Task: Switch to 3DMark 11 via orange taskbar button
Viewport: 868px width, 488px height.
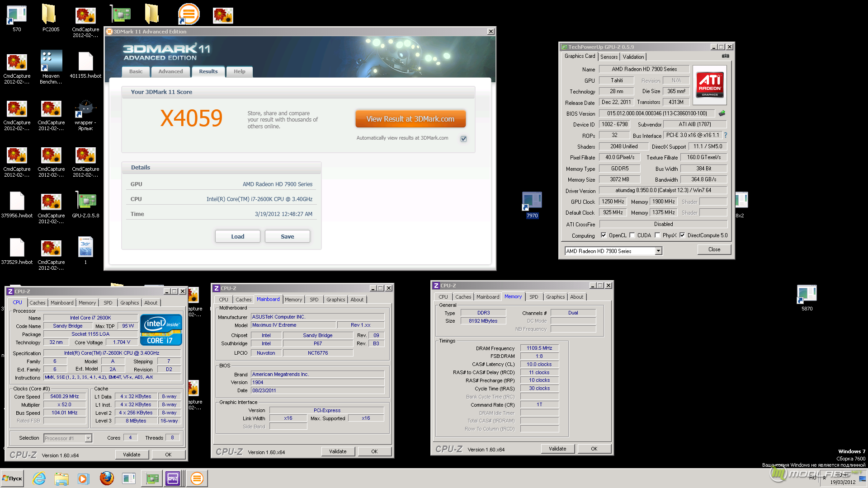Action: pyautogui.click(x=197, y=478)
